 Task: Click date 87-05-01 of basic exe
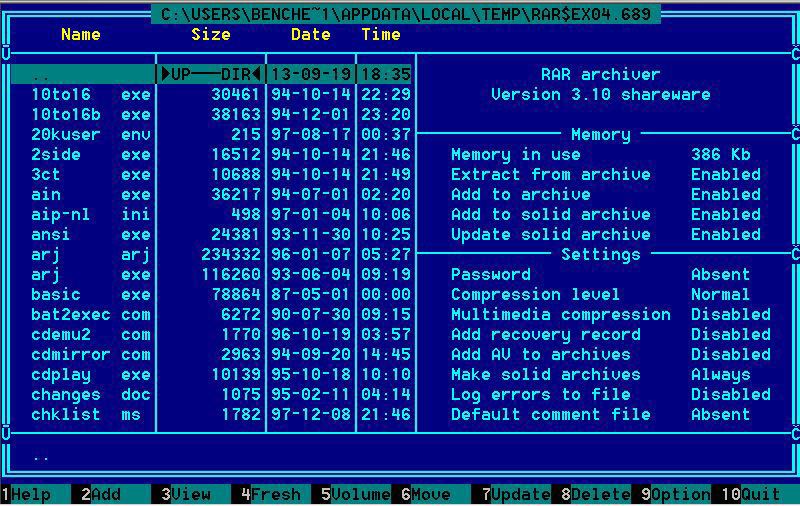point(311,294)
